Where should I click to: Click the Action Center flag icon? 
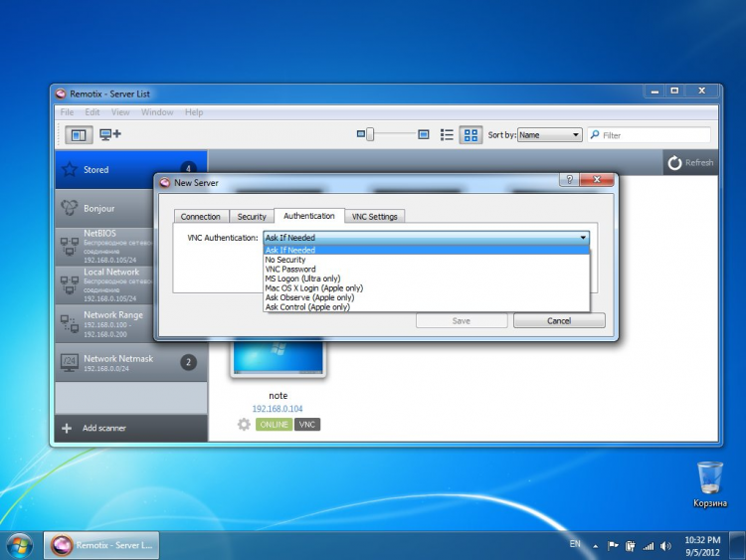[x=613, y=546]
